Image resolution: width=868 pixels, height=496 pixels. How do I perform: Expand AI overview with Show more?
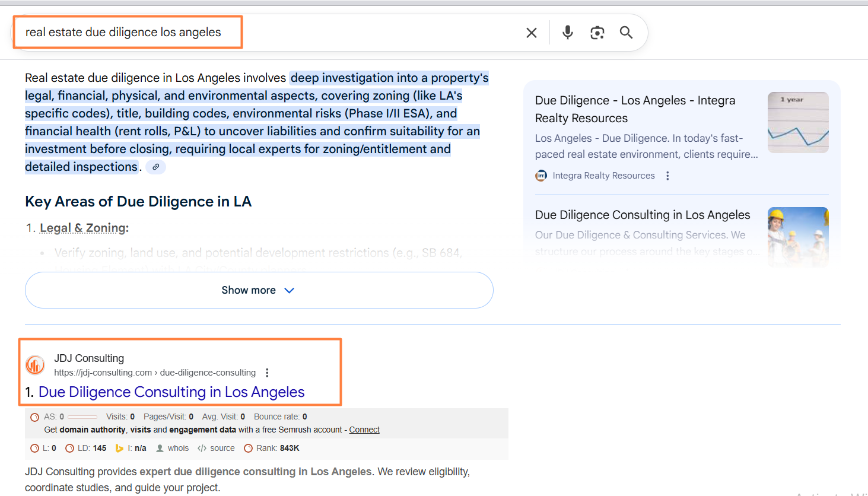pos(259,290)
